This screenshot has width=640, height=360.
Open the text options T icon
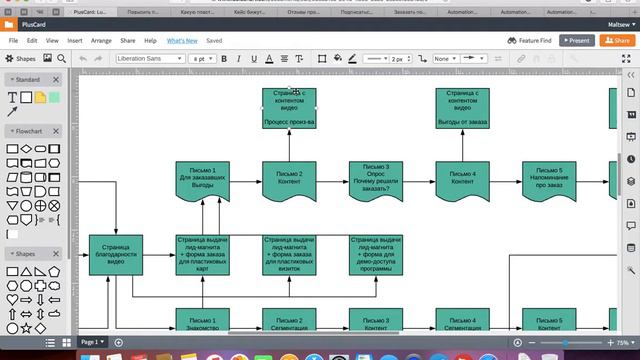tap(299, 59)
